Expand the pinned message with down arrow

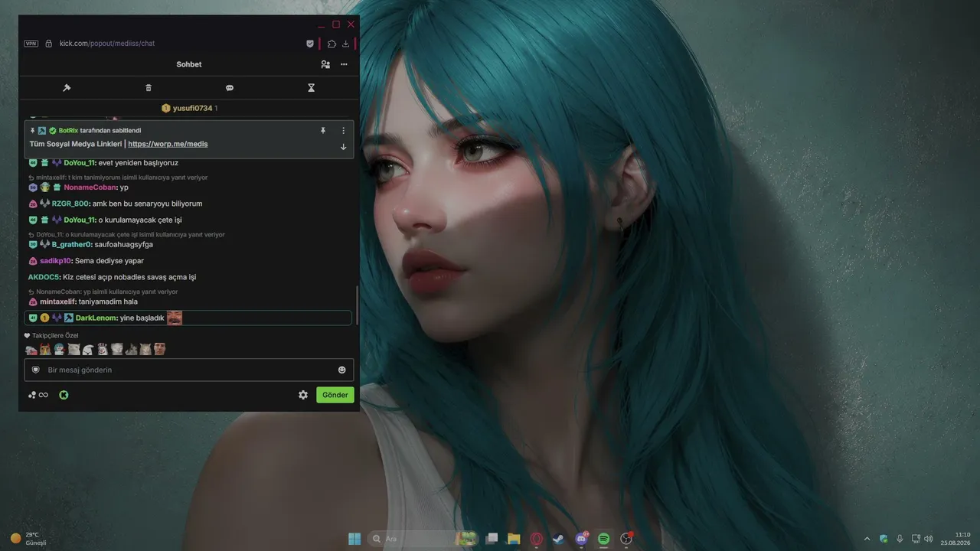(343, 147)
